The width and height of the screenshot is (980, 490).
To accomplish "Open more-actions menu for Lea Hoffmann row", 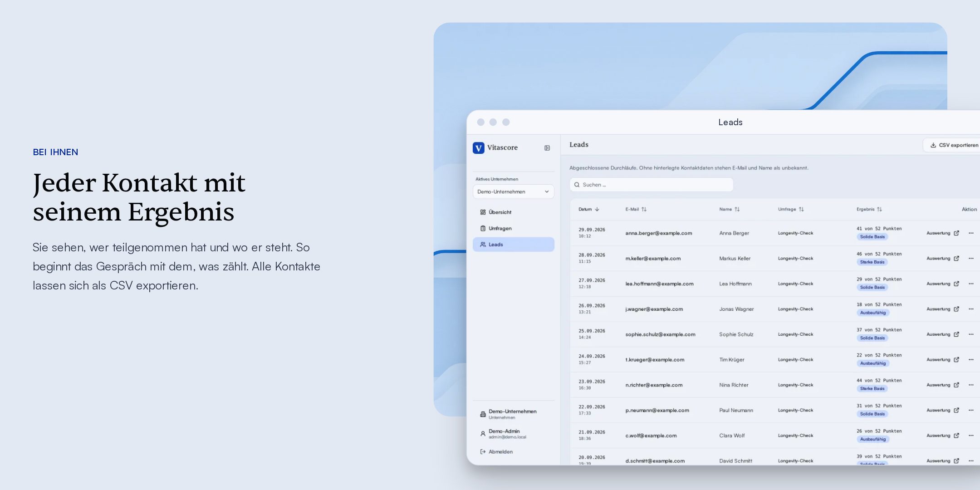I will point(971,284).
